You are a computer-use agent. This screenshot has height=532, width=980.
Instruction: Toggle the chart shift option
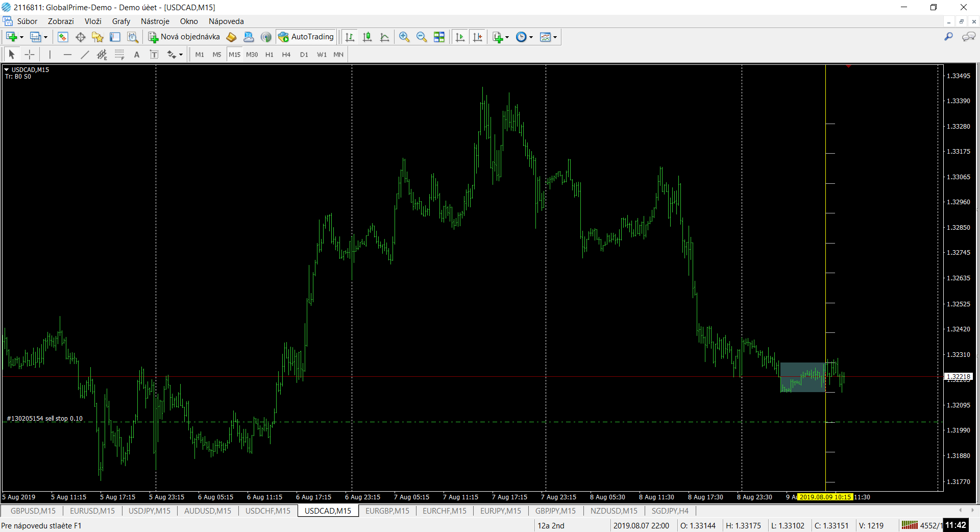pos(477,37)
